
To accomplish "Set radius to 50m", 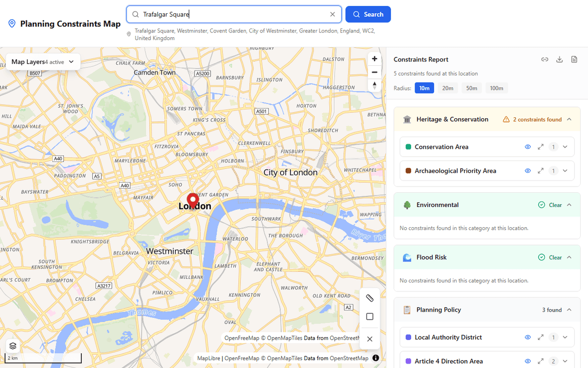I will 471,88.
